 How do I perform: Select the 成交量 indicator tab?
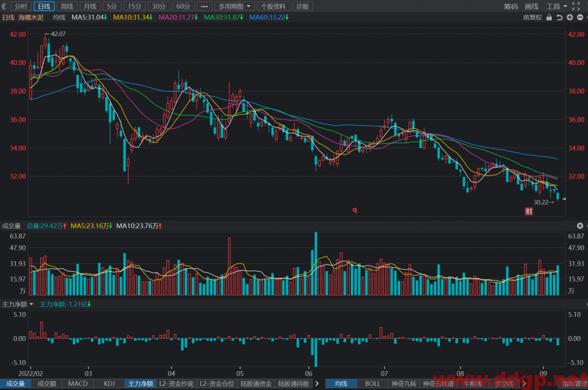point(16,384)
